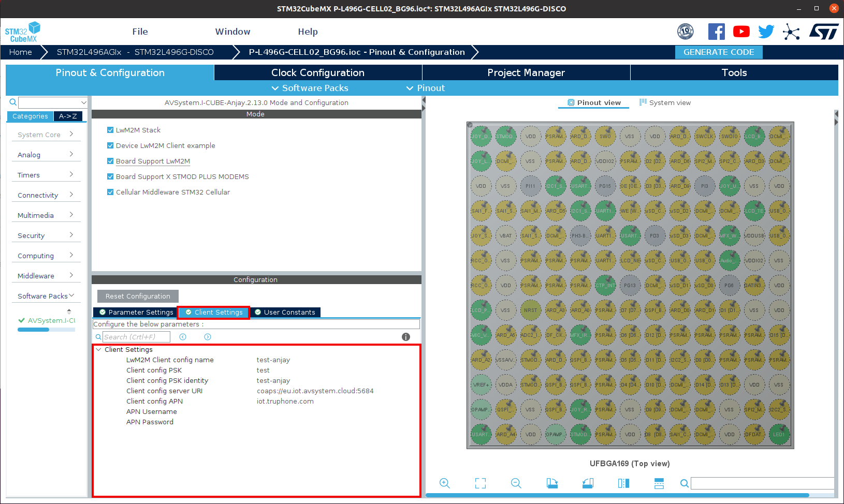Toggle Cellular Middleware STM32 Cellular checkbox
The height and width of the screenshot is (504, 844).
(x=110, y=192)
